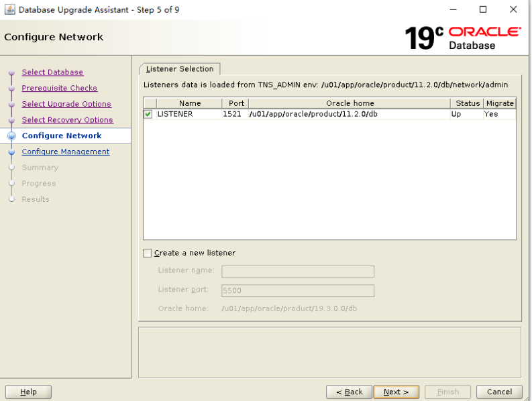Click the Back button
Screen dimensions: 532x401
[349, 392]
